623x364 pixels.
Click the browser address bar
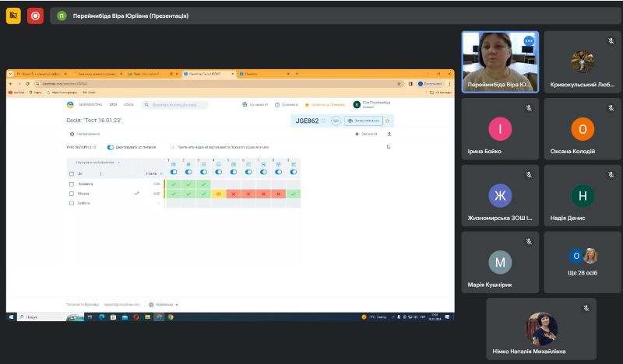click(x=219, y=84)
